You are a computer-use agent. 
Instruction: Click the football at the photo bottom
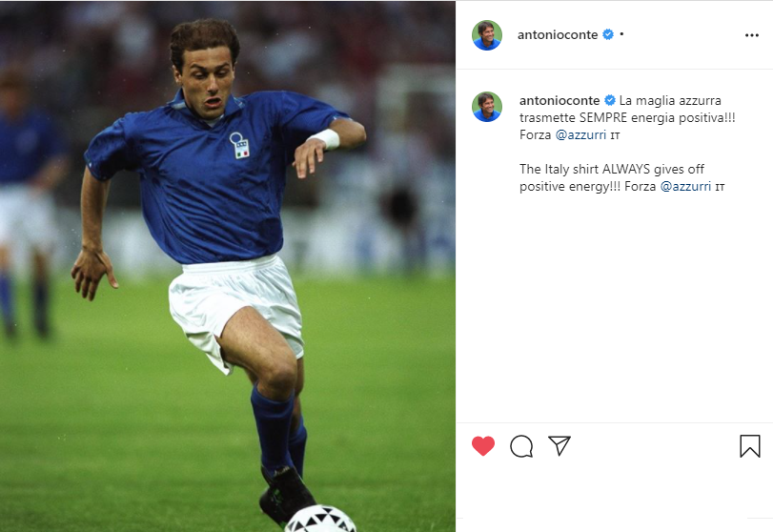click(x=320, y=519)
